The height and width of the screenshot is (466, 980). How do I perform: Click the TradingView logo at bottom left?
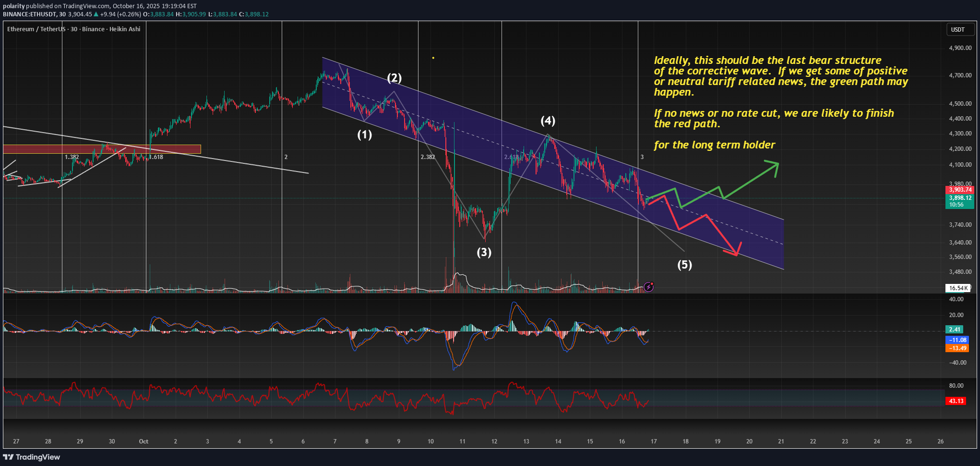click(32, 457)
